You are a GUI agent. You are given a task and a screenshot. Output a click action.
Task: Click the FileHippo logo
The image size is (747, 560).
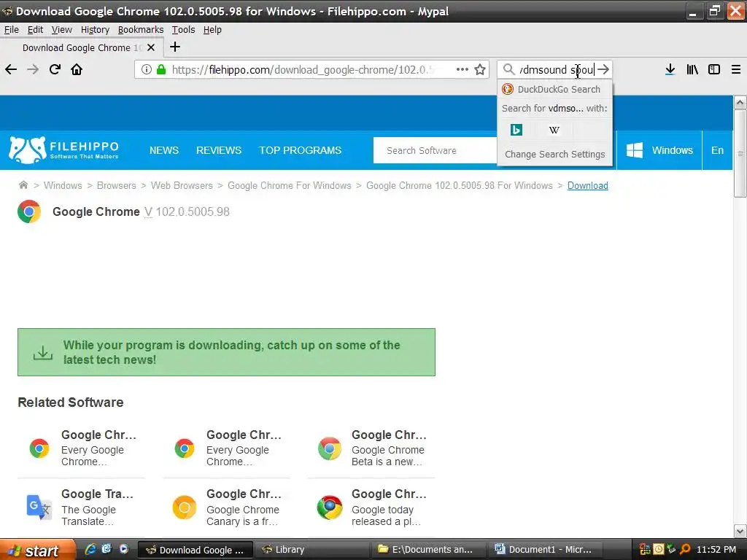click(63, 150)
